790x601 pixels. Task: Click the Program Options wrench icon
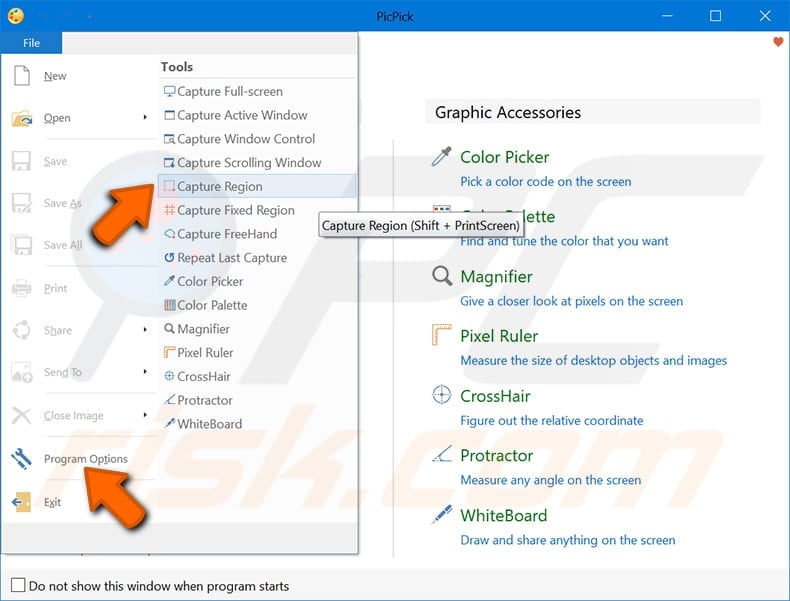tap(21, 458)
